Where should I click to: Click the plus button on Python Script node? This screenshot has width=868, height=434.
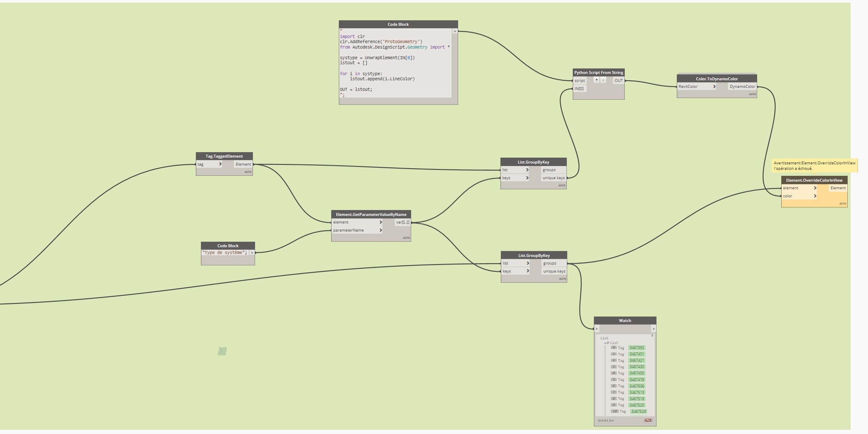pyautogui.click(x=596, y=80)
